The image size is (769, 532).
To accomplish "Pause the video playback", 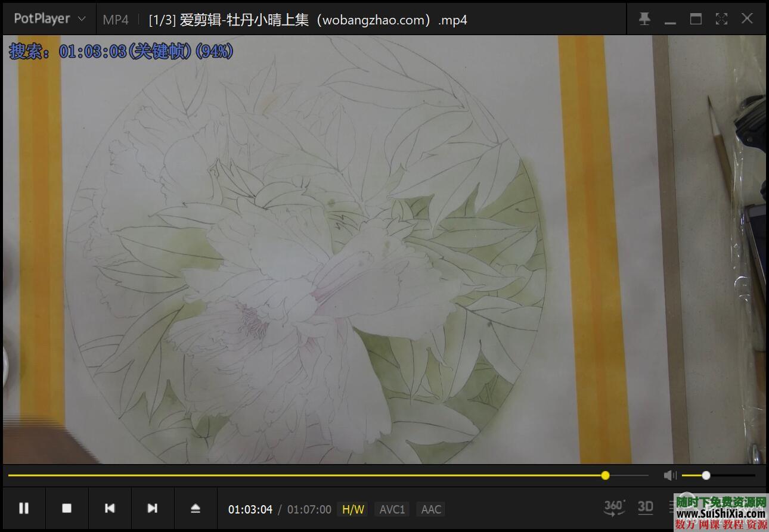I will (x=24, y=508).
